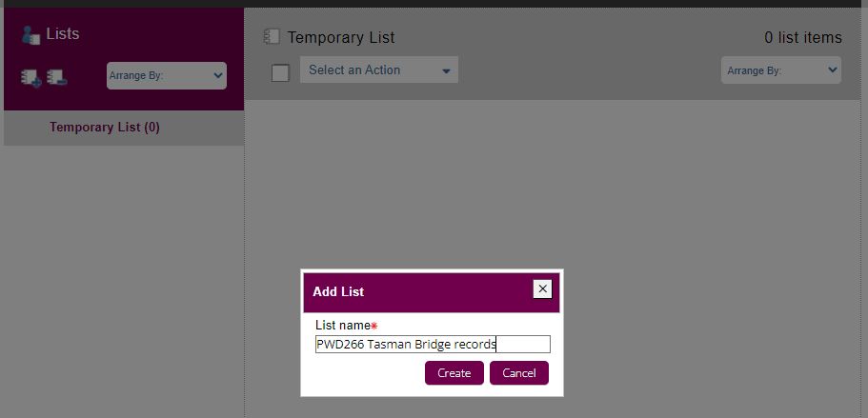
Task: Click the delete list icon
Action: (56, 77)
